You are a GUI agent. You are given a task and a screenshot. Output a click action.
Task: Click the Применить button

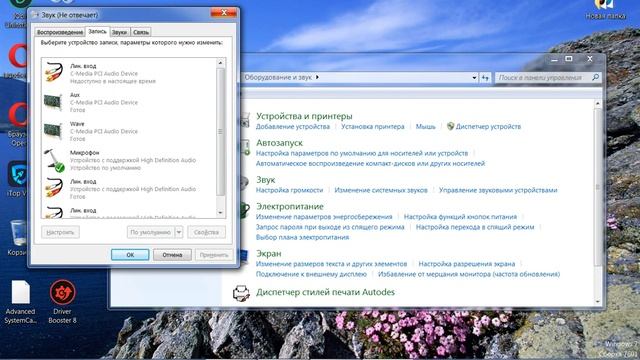[x=214, y=255]
